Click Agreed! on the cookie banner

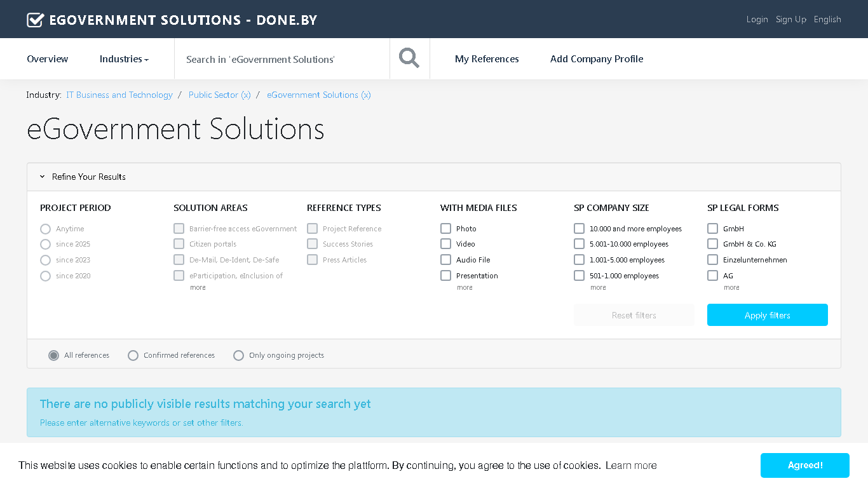point(805,465)
